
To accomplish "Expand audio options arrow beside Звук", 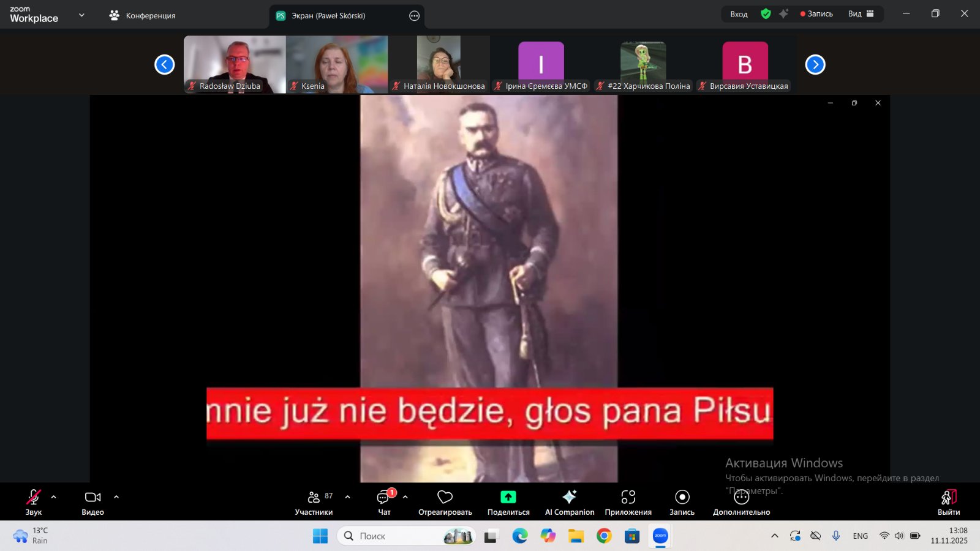I will click(54, 497).
